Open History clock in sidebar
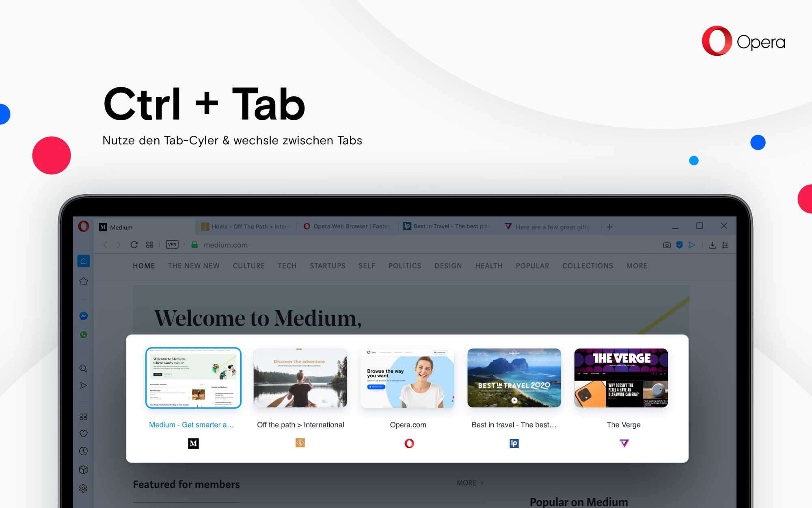 (84, 451)
